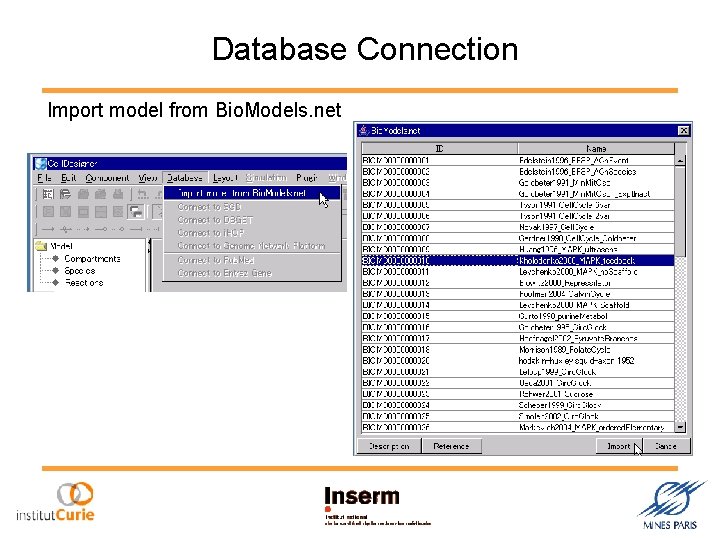Click the New document icon in CellDesigner toolbar
Viewport: 720px width, 540px height.
point(48,194)
